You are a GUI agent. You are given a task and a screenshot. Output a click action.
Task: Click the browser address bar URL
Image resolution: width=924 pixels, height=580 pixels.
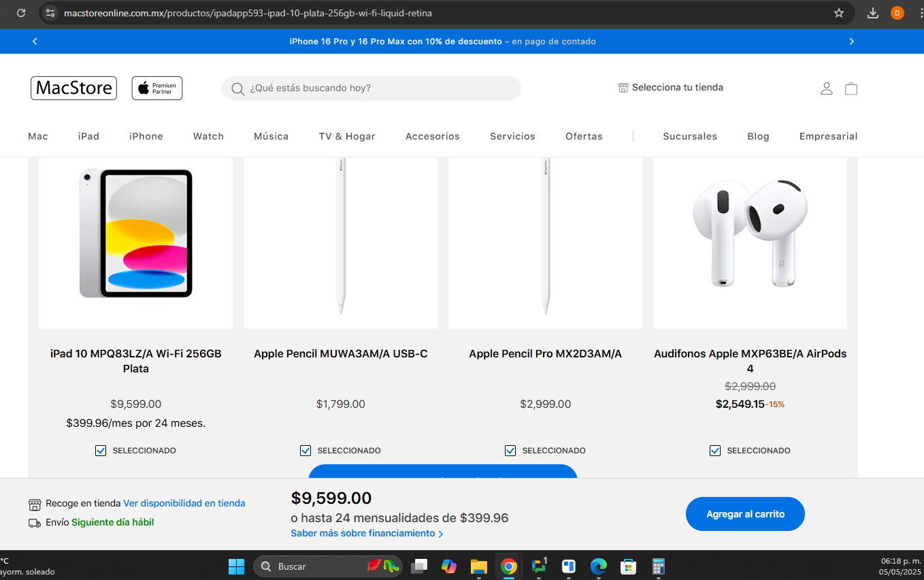coord(248,13)
